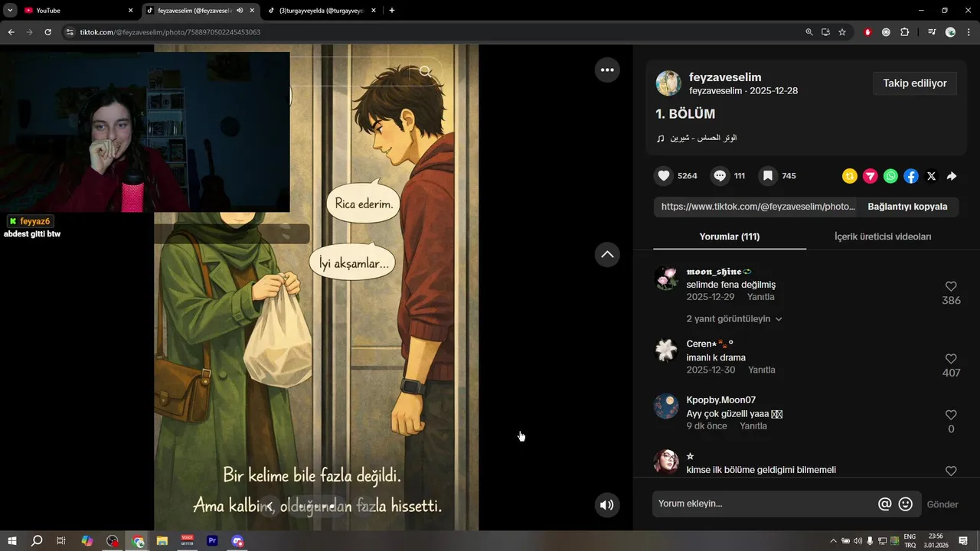Open Chrome three-dot menu
This screenshot has height=551, width=980.
pyautogui.click(x=969, y=32)
